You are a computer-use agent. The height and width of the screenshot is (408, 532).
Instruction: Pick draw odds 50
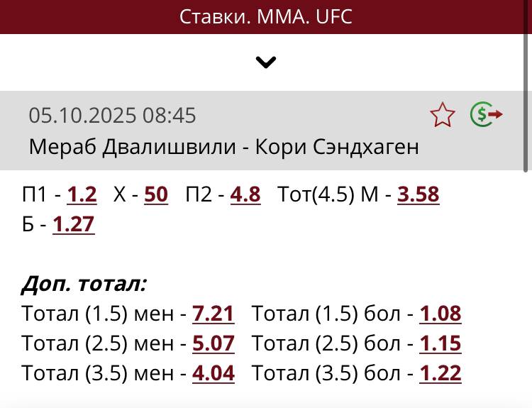(x=156, y=194)
